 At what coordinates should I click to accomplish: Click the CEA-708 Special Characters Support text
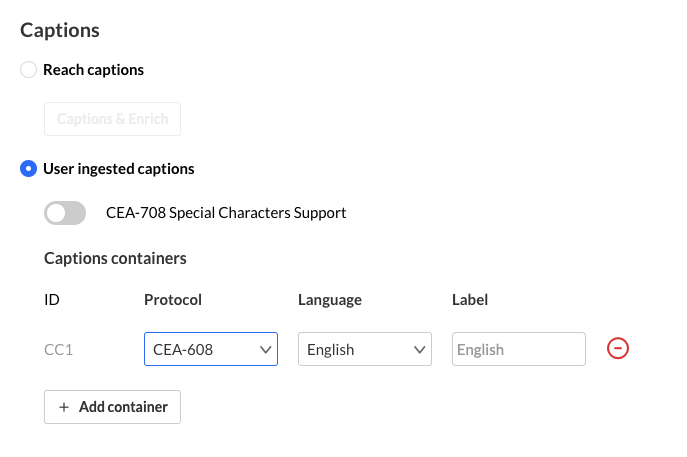click(226, 213)
